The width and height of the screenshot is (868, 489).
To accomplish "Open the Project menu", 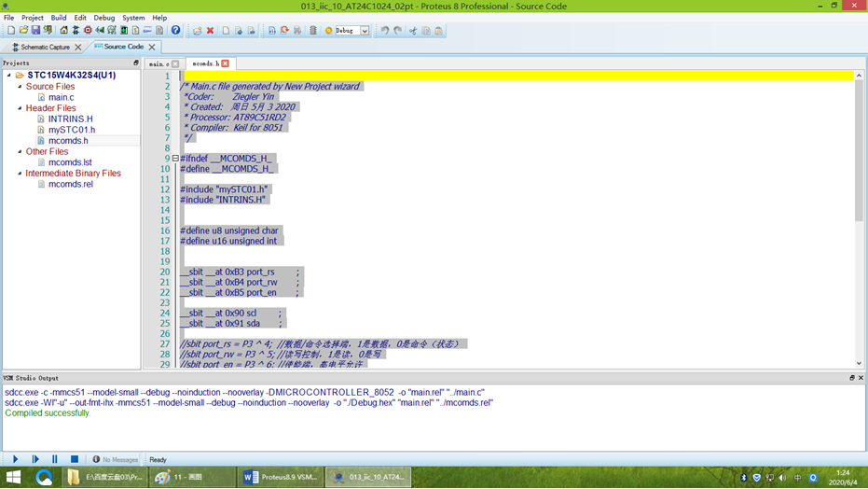I will [x=32, y=18].
